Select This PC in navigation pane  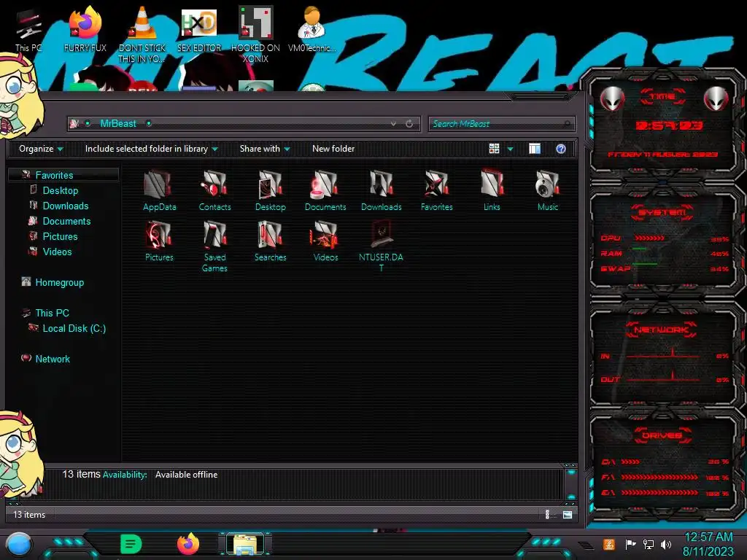[53, 313]
